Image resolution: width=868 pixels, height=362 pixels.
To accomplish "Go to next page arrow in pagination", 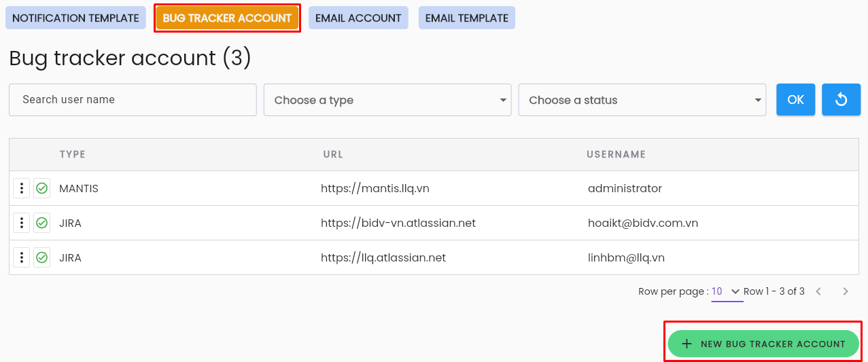I will [846, 291].
